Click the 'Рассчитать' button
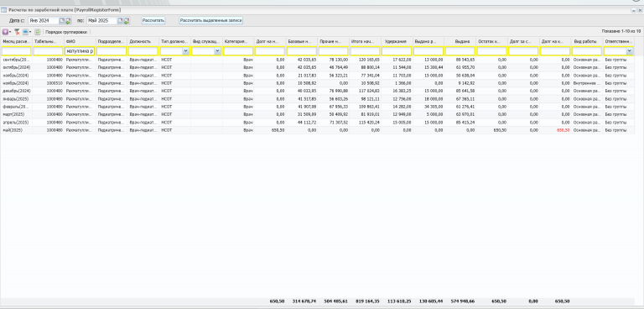The height and width of the screenshot is (309, 644). point(153,20)
